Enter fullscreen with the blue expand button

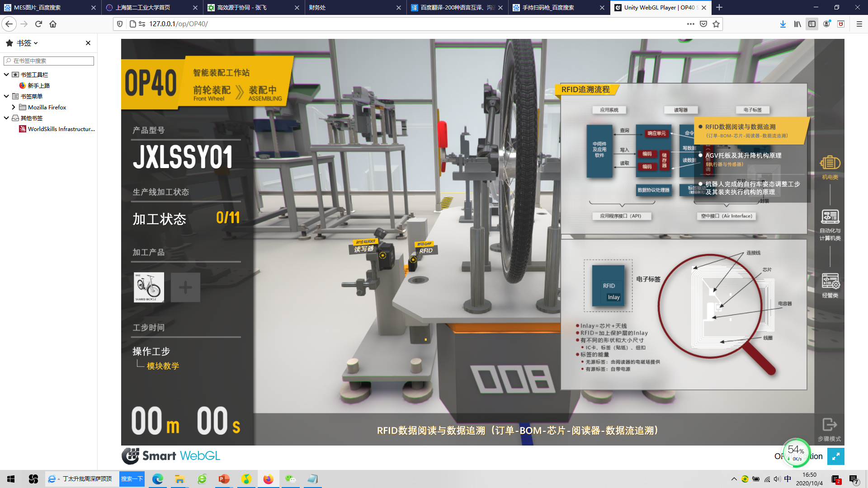(835, 456)
